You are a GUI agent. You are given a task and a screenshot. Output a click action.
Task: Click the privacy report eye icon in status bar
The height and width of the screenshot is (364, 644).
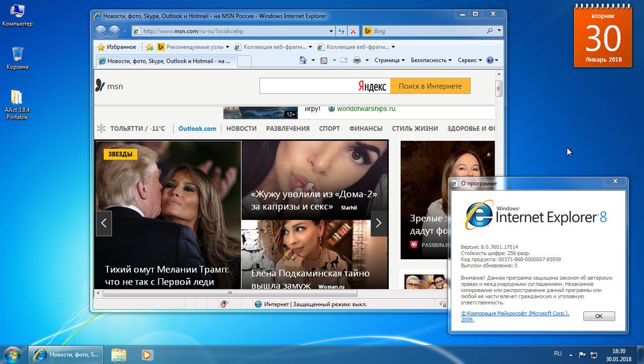(224, 304)
